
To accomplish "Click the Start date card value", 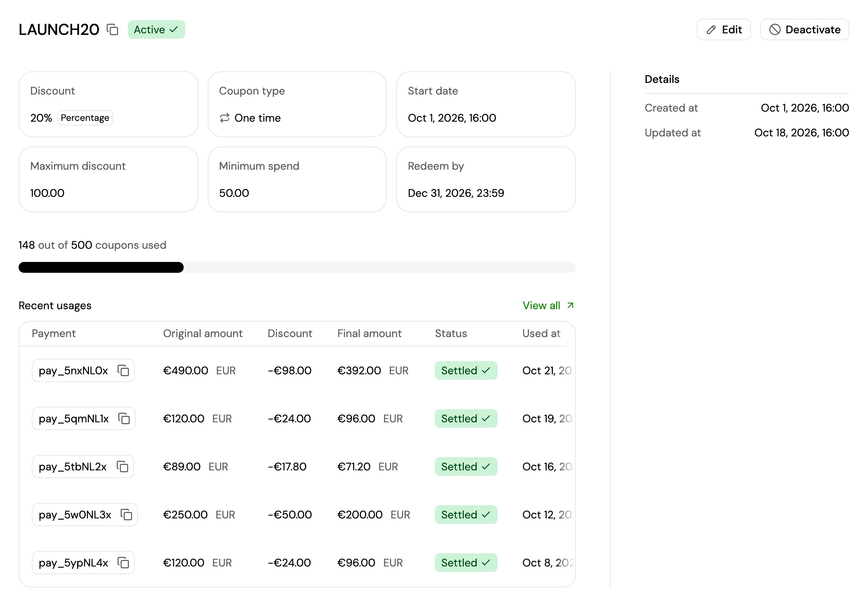I will 452,118.
